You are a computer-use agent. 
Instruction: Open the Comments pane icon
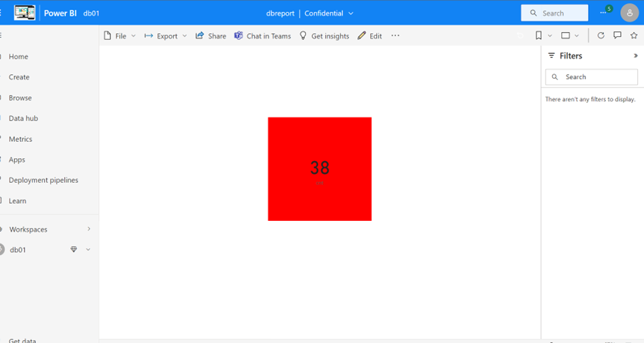[x=617, y=36]
